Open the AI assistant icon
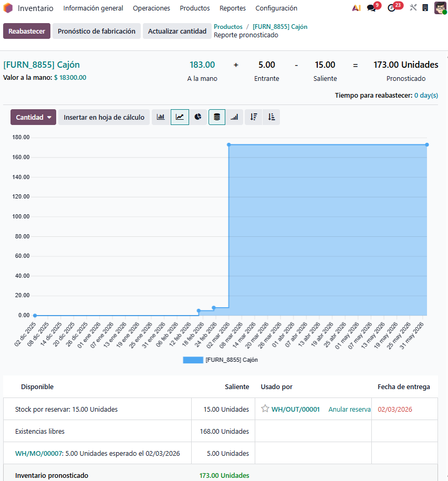The image size is (448, 481). [x=356, y=8]
